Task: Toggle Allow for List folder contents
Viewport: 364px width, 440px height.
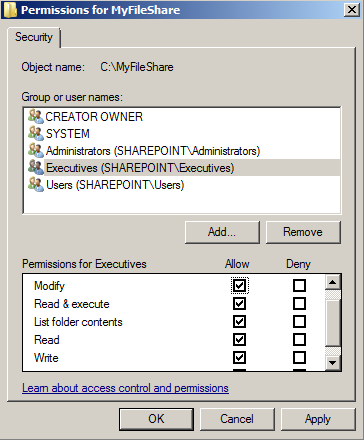Action: pos(239,322)
